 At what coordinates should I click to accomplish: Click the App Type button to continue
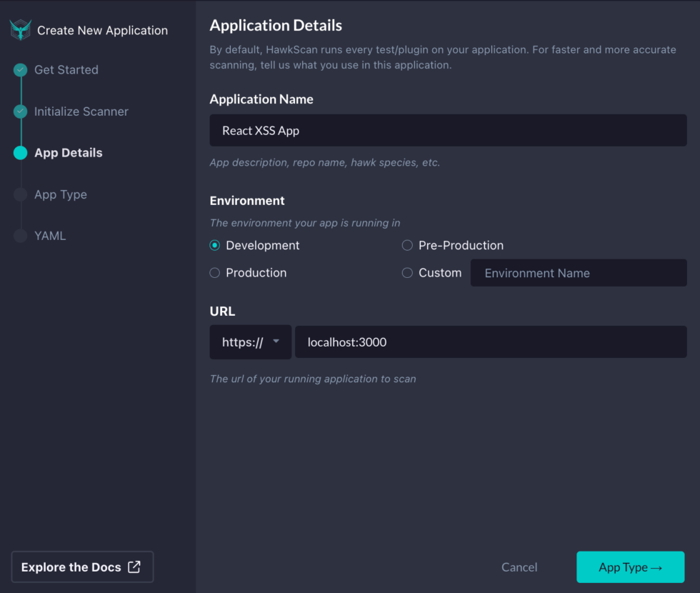(x=631, y=567)
